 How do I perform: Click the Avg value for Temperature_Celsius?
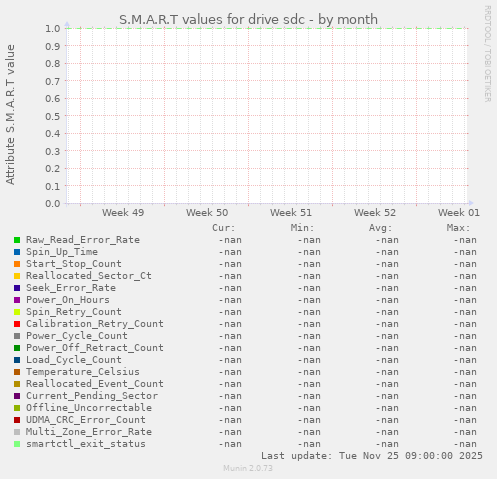(387, 372)
